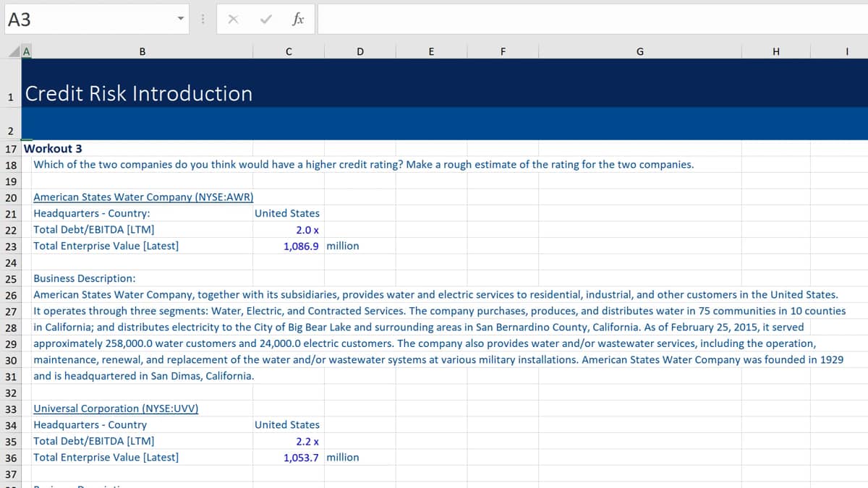This screenshot has height=488, width=868.
Task: Select column F header
Action: coord(503,51)
